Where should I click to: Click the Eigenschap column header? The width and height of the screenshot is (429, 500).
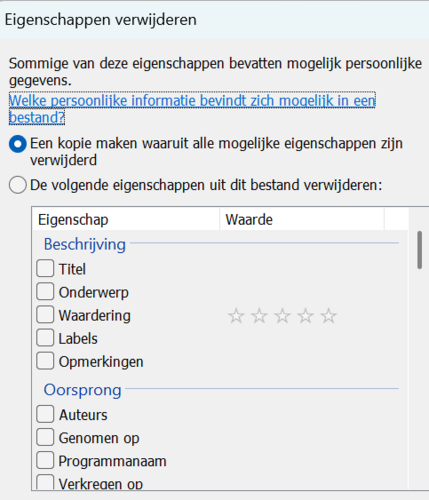[x=126, y=219]
